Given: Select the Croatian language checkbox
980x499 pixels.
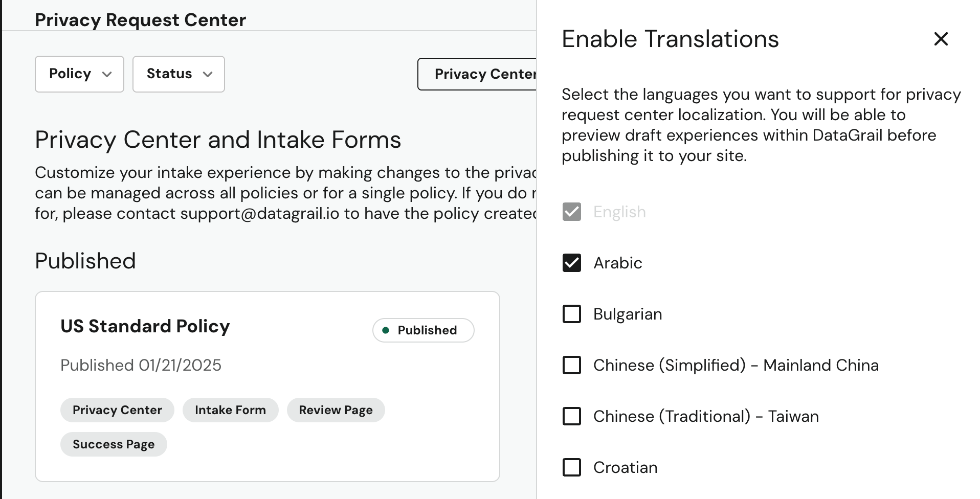Looking at the screenshot, I should coord(571,467).
